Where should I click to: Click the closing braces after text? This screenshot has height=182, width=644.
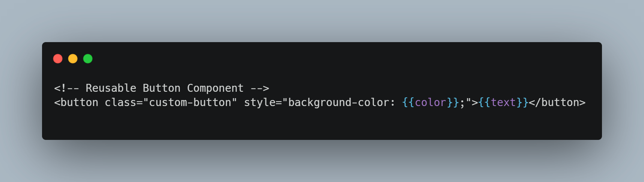click(x=522, y=102)
